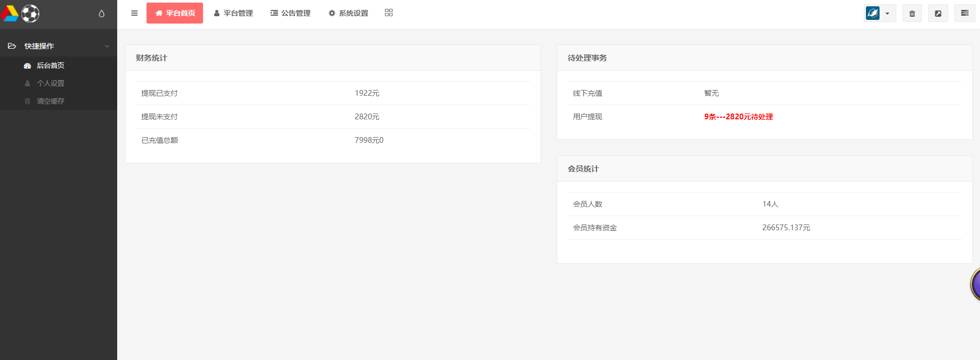Open the dropdown arrow beside the avatar

(x=887, y=14)
